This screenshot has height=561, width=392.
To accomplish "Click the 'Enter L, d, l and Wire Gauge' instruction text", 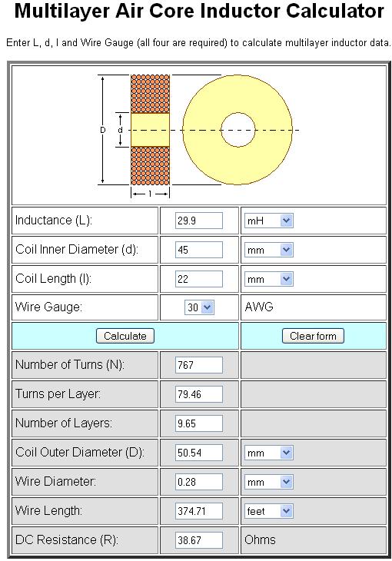I will coord(198,43).
